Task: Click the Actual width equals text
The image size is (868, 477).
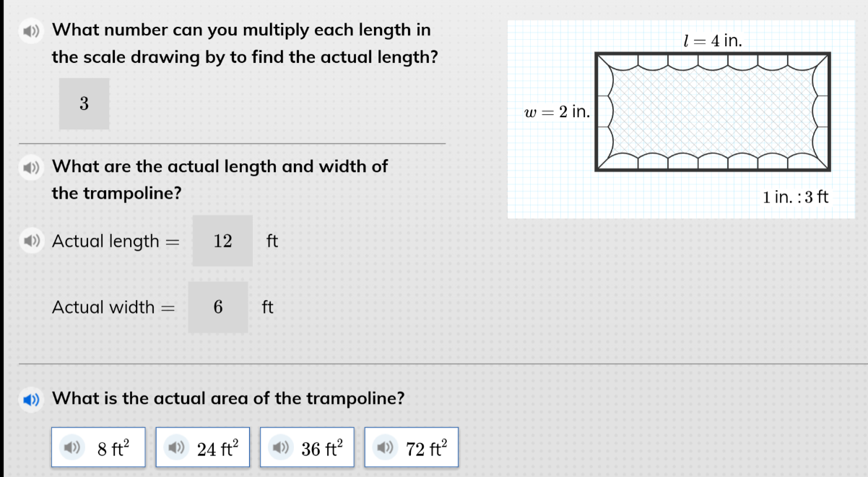Action: coord(113,307)
